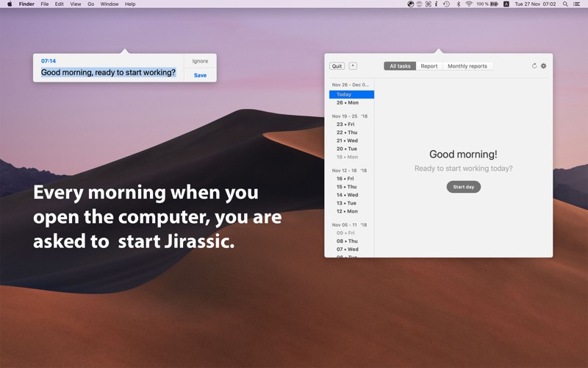Open the Finder menu

(x=26, y=4)
